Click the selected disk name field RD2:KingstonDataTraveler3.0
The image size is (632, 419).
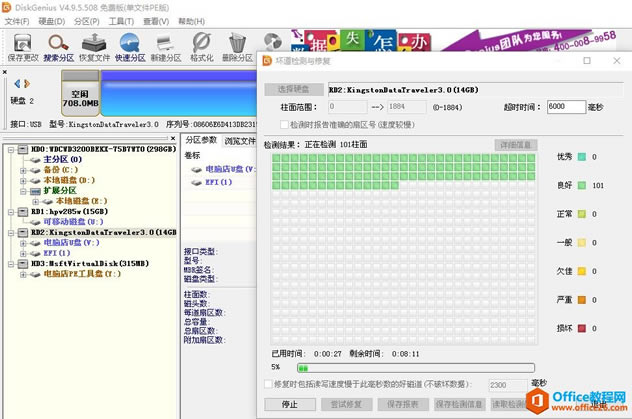click(476, 89)
